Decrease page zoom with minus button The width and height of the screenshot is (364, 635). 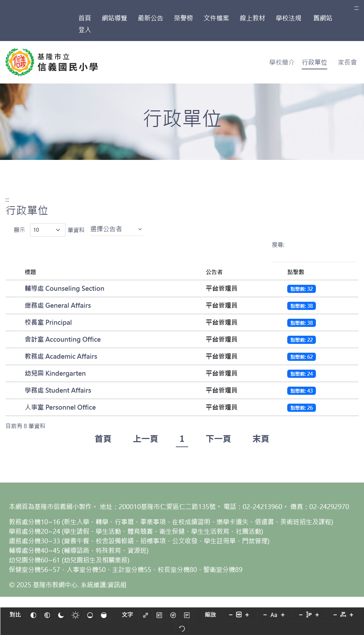[231, 615]
